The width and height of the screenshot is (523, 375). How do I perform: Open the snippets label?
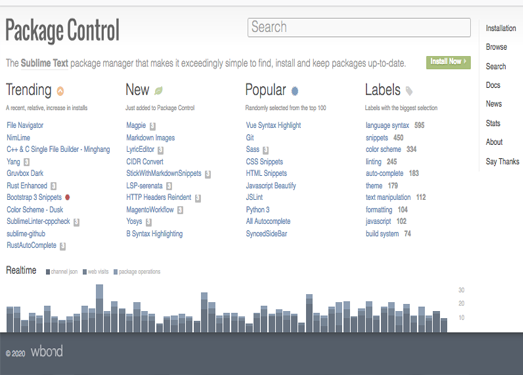377,137
